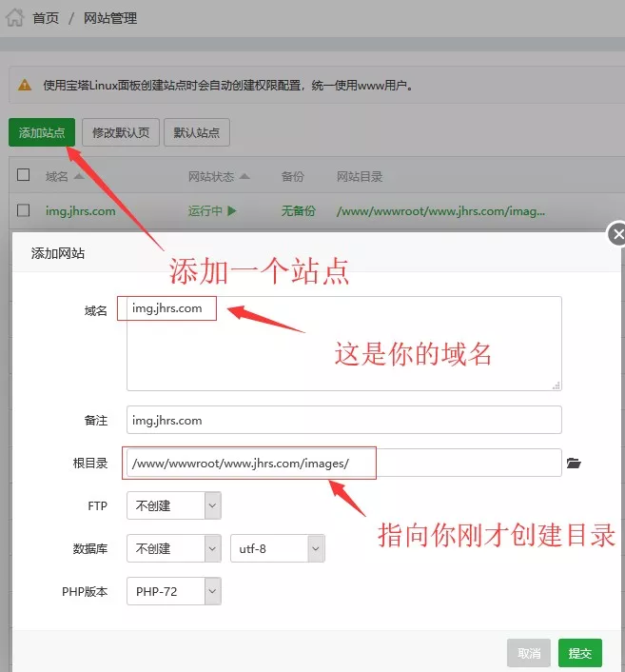Click the 备份 column header
Screen dimensions: 625x672
(293, 176)
